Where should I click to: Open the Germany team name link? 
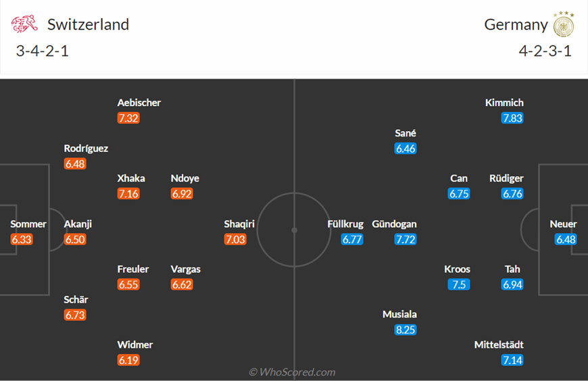coord(516,24)
